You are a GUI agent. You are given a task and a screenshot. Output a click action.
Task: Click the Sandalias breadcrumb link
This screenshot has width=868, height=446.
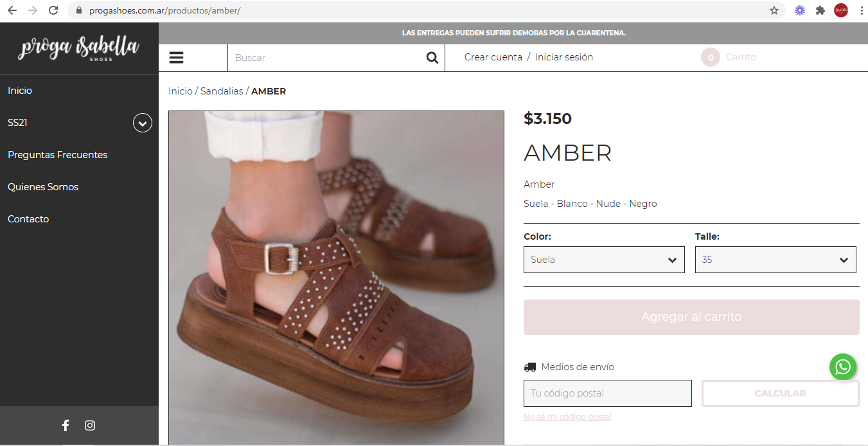[222, 91]
